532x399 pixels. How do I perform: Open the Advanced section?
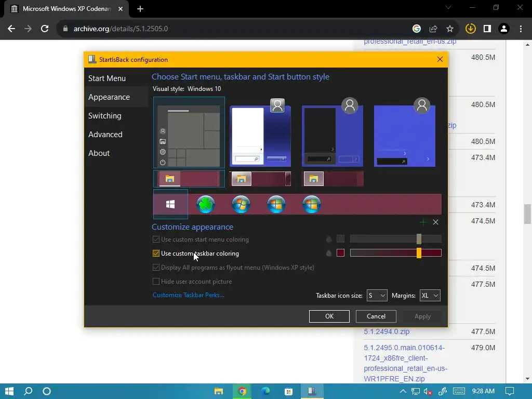[105, 135]
